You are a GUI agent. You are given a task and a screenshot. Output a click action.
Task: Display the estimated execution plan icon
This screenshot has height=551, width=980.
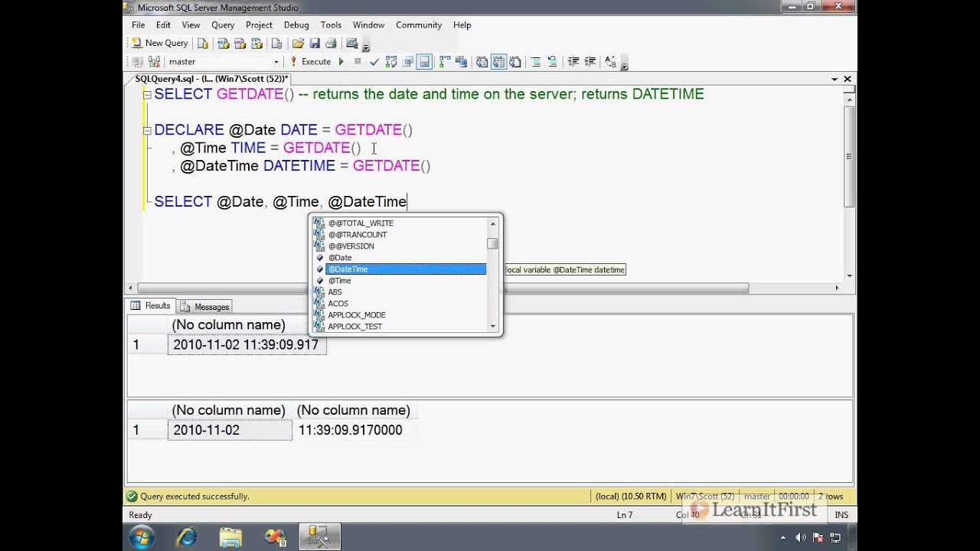(x=390, y=61)
